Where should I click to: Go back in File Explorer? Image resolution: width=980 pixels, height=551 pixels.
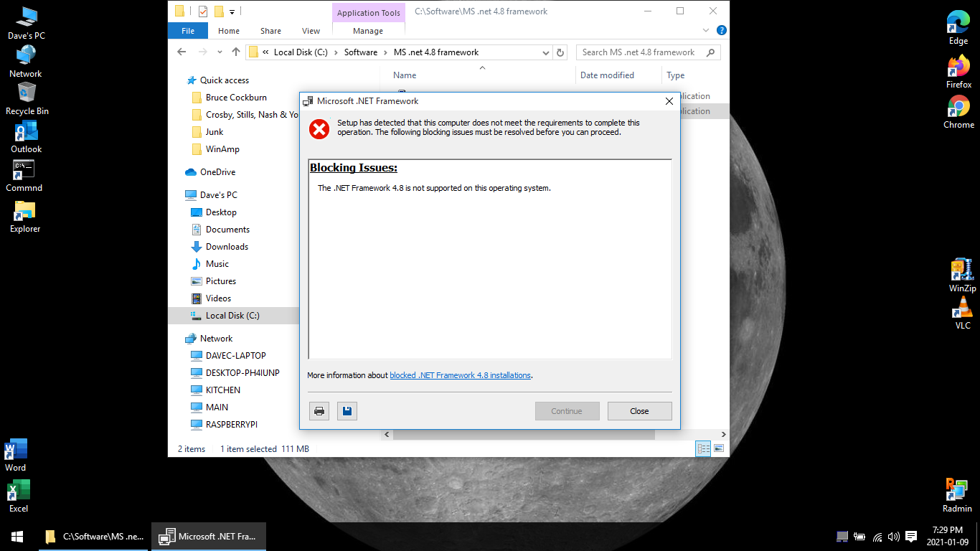(182, 52)
